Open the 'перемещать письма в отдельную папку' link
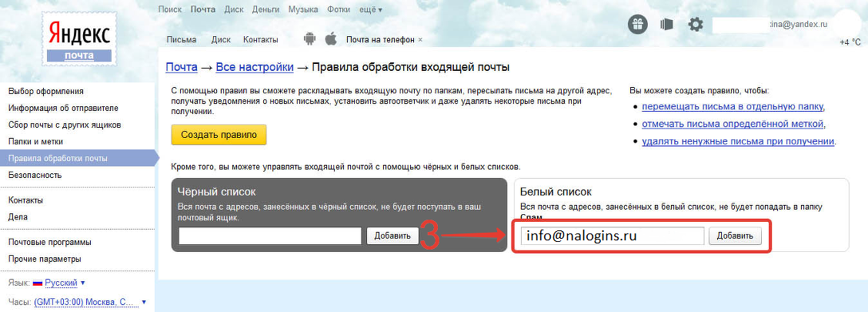The height and width of the screenshot is (312, 868). coord(733,106)
